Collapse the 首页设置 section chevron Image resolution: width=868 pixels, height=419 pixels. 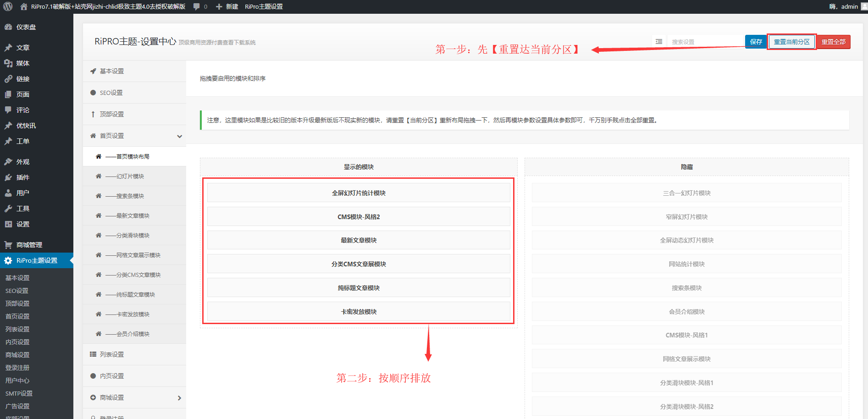coord(180,136)
